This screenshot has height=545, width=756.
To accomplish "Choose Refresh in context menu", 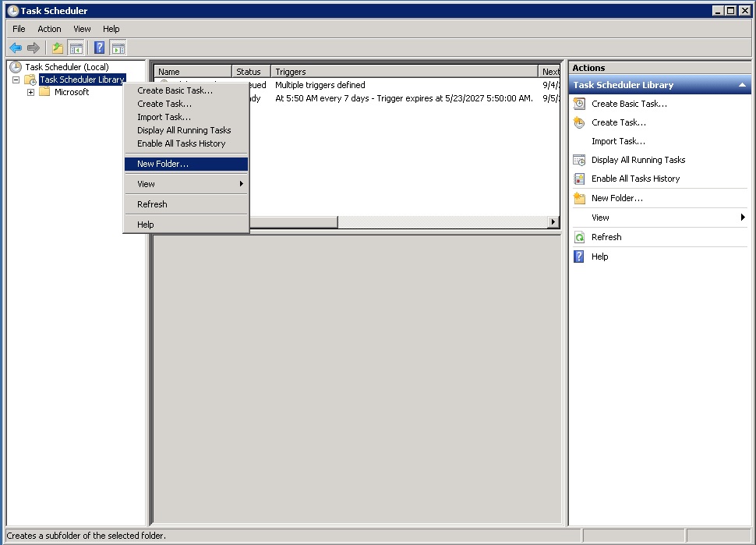I will (186, 204).
